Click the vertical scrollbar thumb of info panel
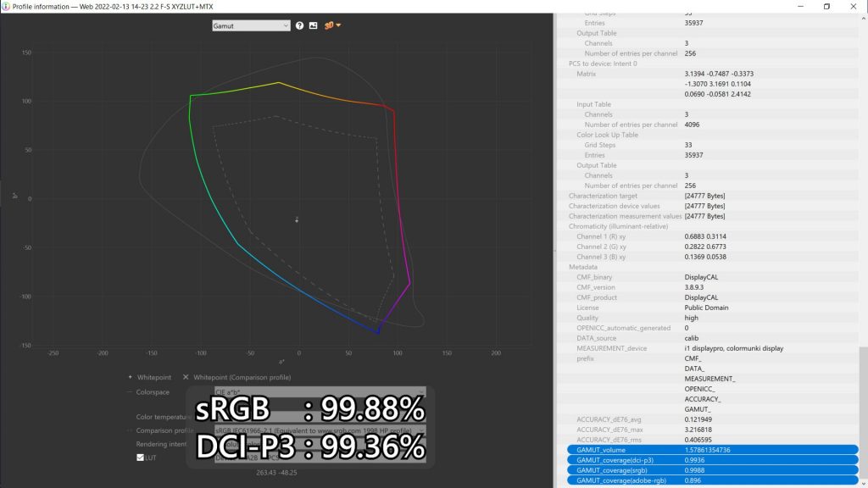 (x=863, y=413)
